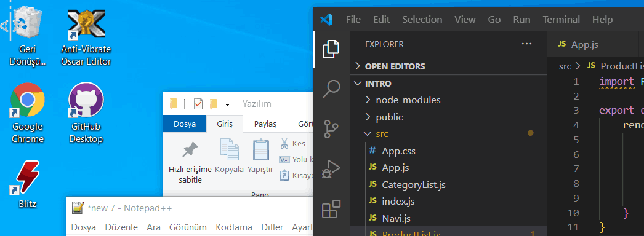
Task: Click the Yapıştır paste icon
Action: click(260, 149)
